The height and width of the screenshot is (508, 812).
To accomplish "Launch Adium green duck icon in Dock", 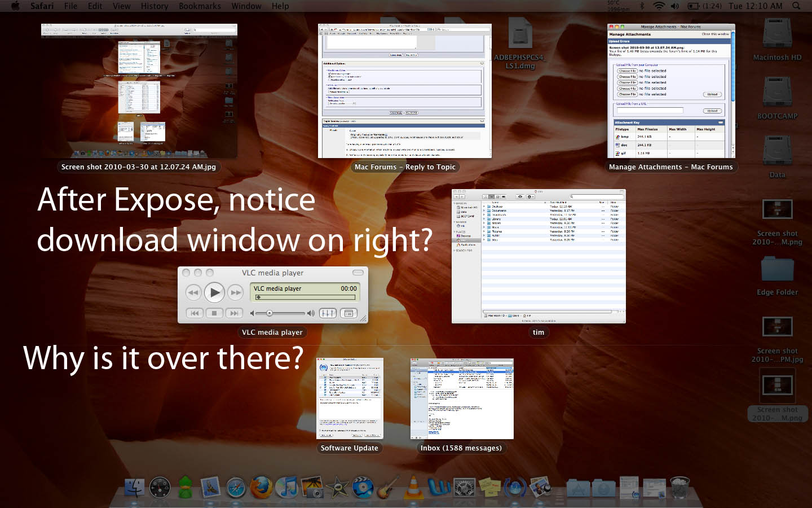I will pos(186,487).
